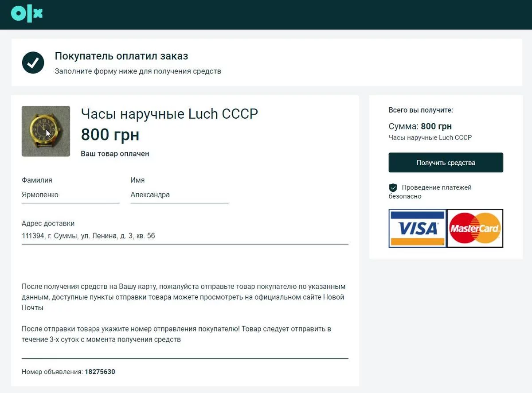Click the "Покупатель оплатил заказ" heading
The height and width of the screenshot is (393, 532).
(121, 56)
